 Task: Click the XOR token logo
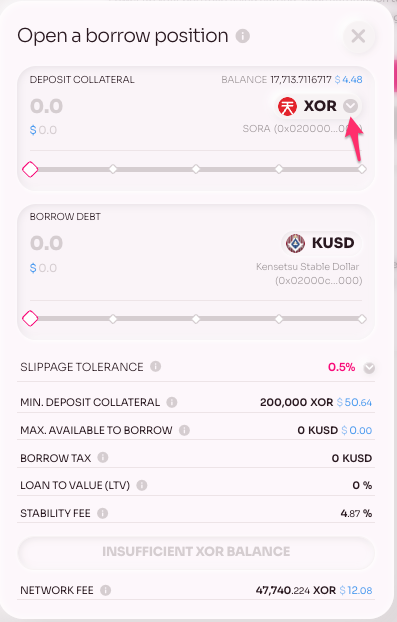click(x=287, y=106)
